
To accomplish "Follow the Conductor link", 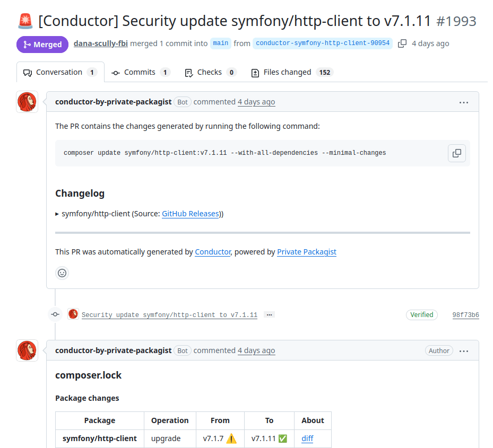I will click(x=213, y=252).
